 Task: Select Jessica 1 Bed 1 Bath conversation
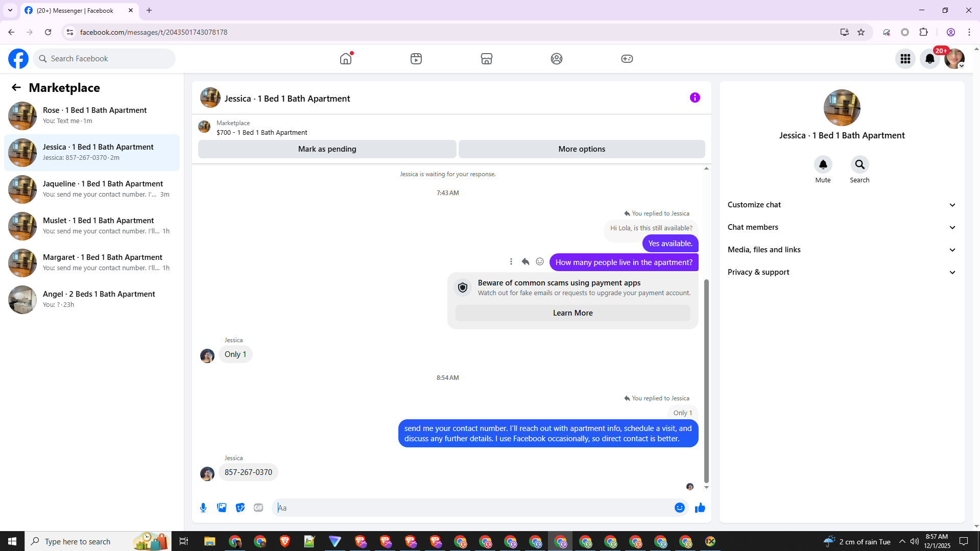point(92,153)
